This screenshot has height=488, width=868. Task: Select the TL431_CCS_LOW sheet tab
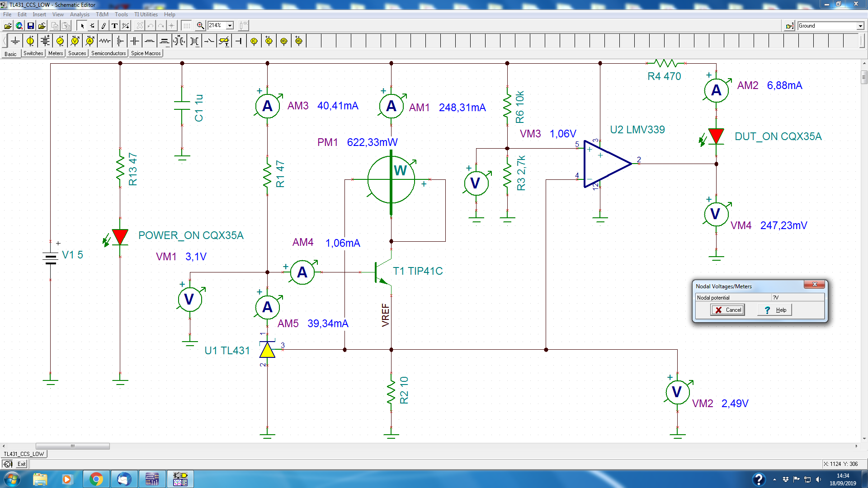coord(24,454)
